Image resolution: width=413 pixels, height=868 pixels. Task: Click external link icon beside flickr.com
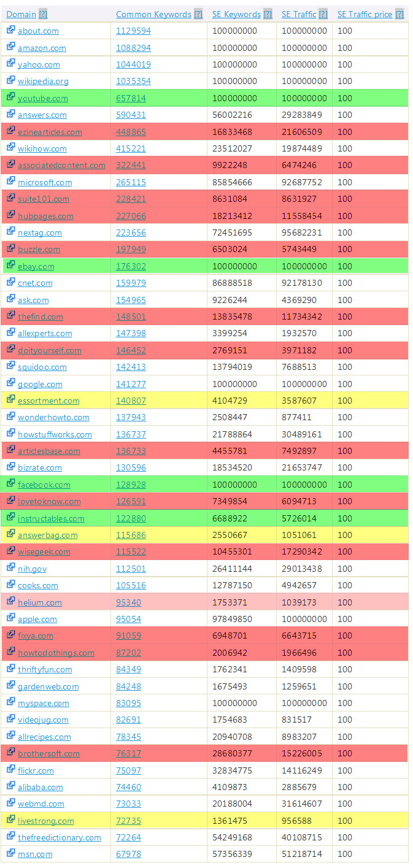(11, 770)
